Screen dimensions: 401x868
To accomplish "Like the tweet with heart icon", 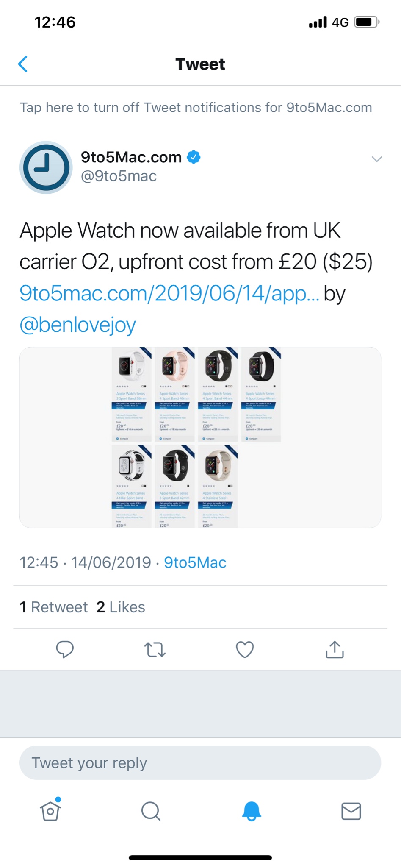I will point(245,649).
